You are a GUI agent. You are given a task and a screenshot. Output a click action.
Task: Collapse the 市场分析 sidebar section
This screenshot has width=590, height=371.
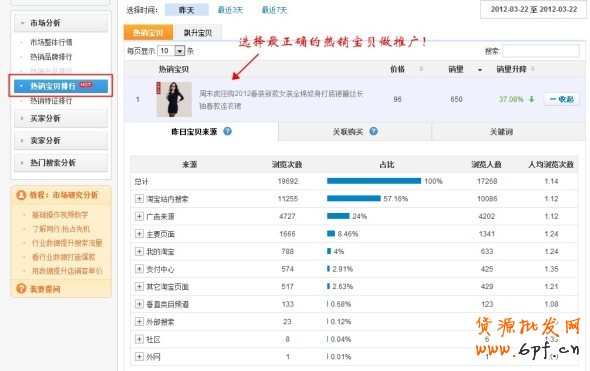[61, 23]
